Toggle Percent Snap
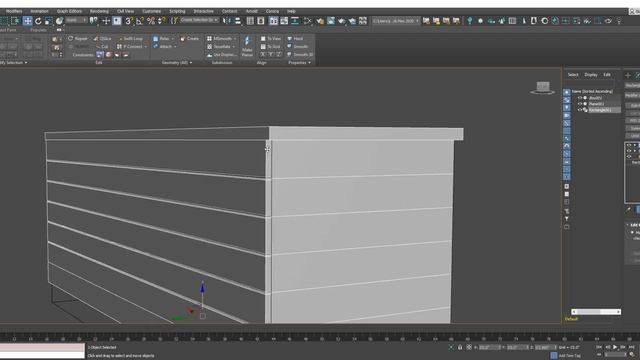The image size is (640, 360). coord(151,21)
